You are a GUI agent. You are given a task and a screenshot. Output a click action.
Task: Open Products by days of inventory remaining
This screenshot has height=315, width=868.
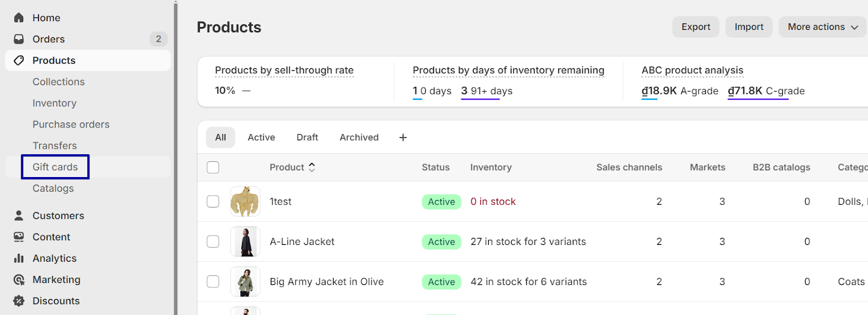tap(508, 71)
